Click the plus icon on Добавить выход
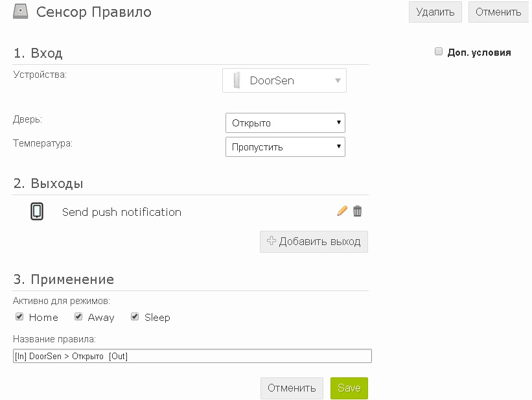This screenshot has height=400, width=532. point(272,241)
